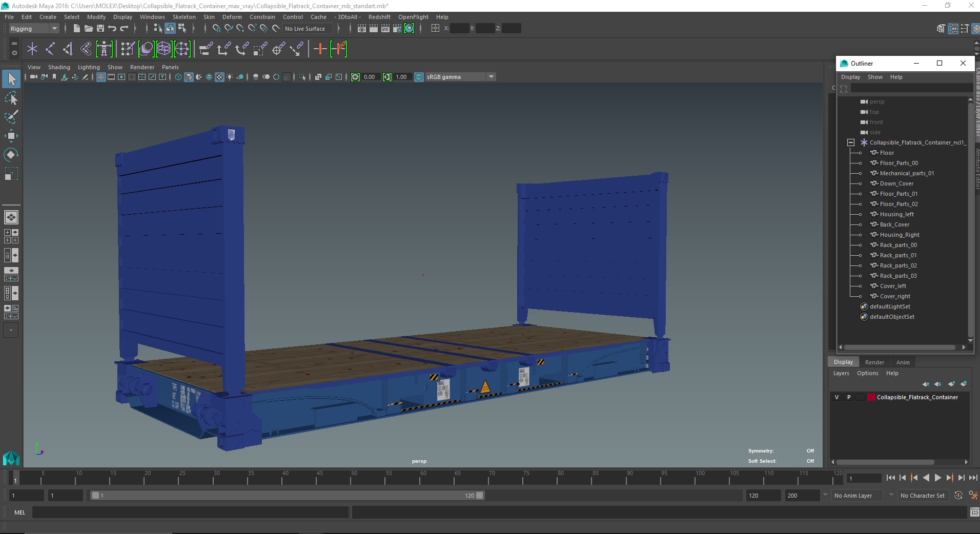Click the Render Current Frame clapper icon

[x=374, y=29]
